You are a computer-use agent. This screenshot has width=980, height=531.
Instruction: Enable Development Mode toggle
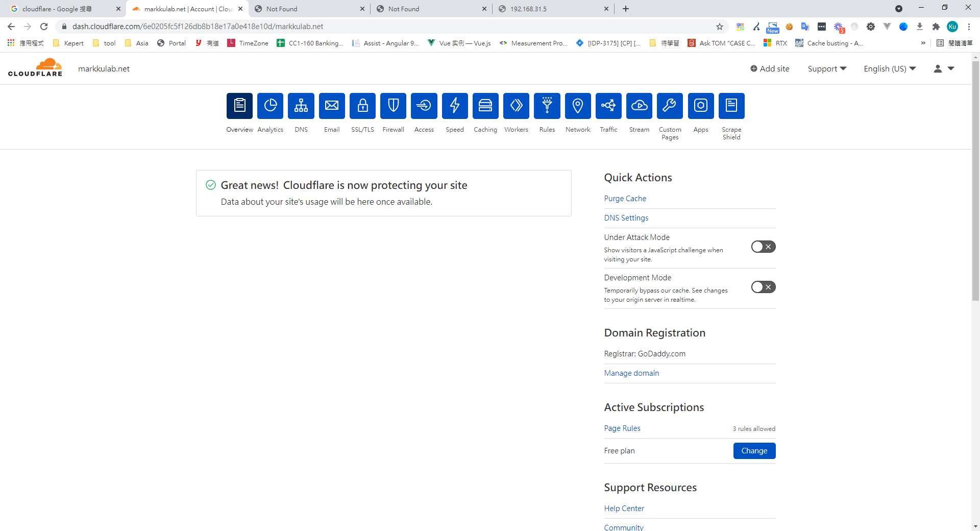tap(763, 287)
